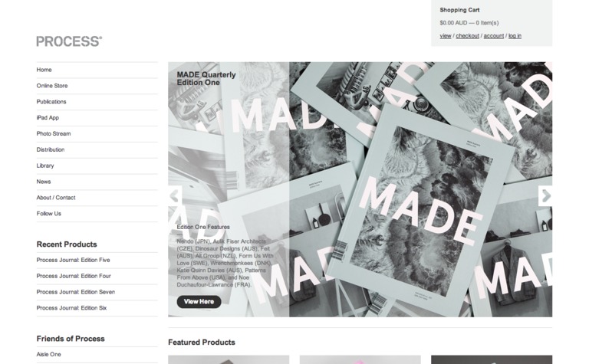The width and height of the screenshot is (589, 364).
Task: Click the PROCESS logo
Action: [x=69, y=41]
